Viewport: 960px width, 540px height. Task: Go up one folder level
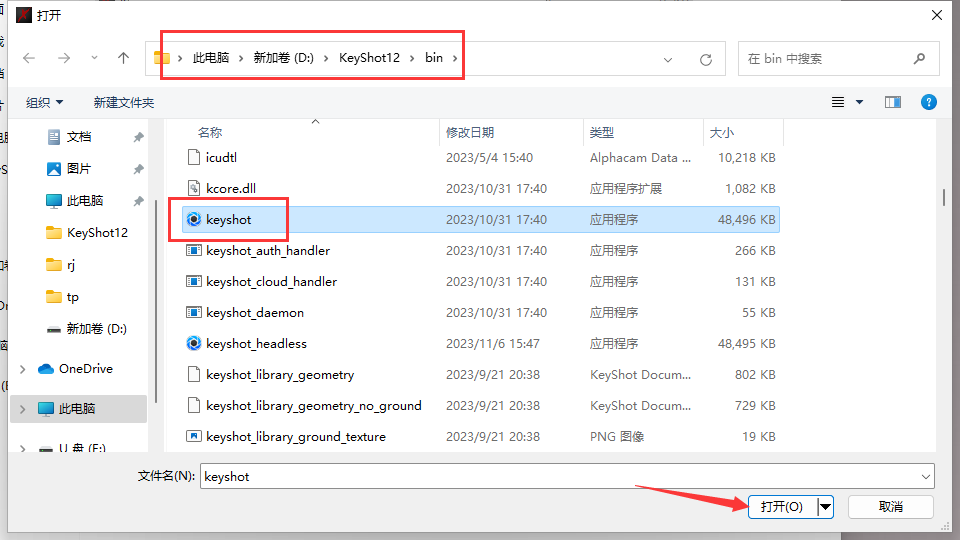[x=124, y=58]
